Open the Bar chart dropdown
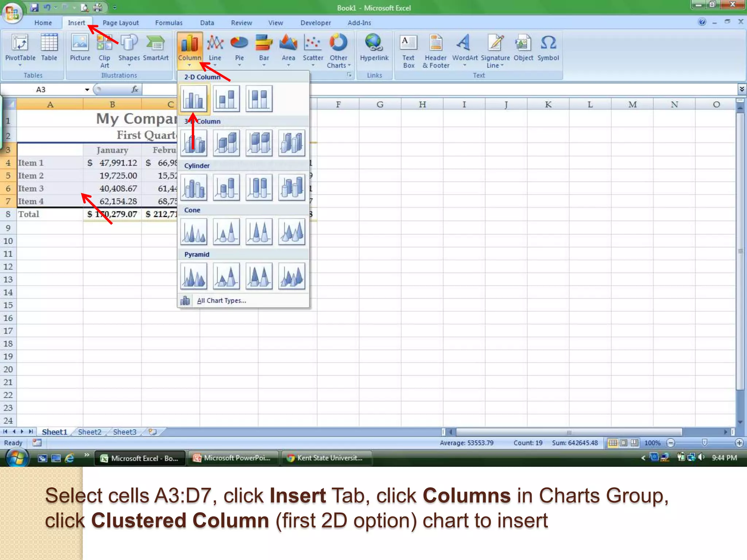This screenshot has height=560, width=747. click(x=264, y=50)
